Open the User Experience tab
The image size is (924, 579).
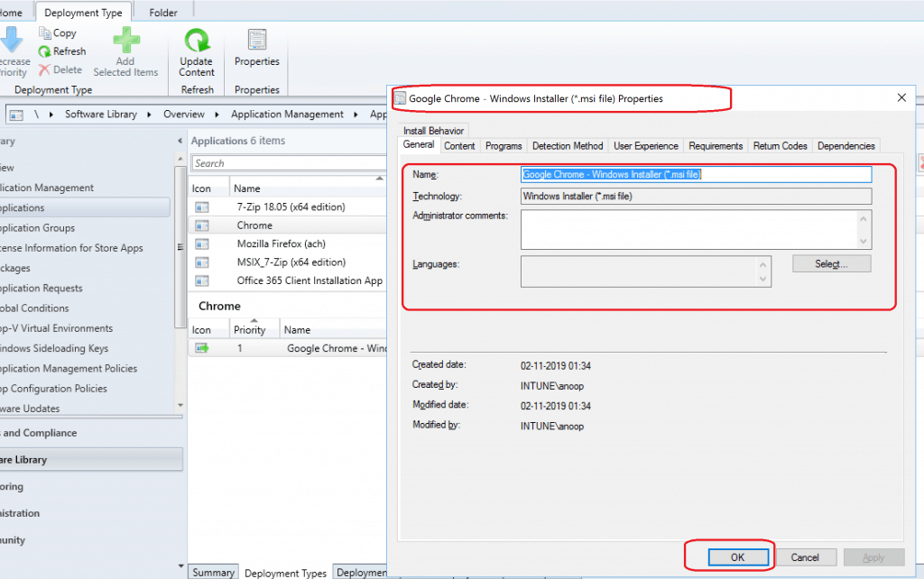(x=646, y=146)
